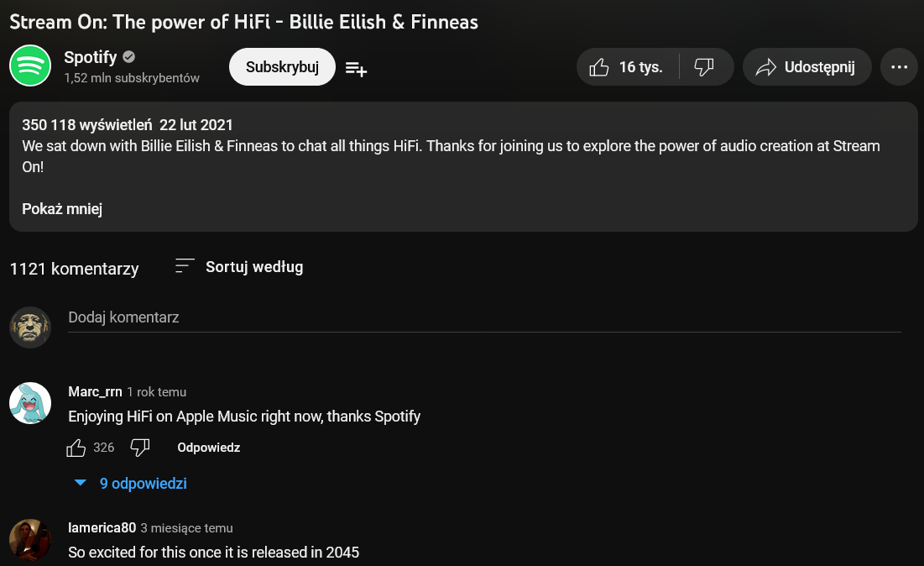Reply to Marc_rrn via Odpowiedz

pyautogui.click(x=209, y=448)
